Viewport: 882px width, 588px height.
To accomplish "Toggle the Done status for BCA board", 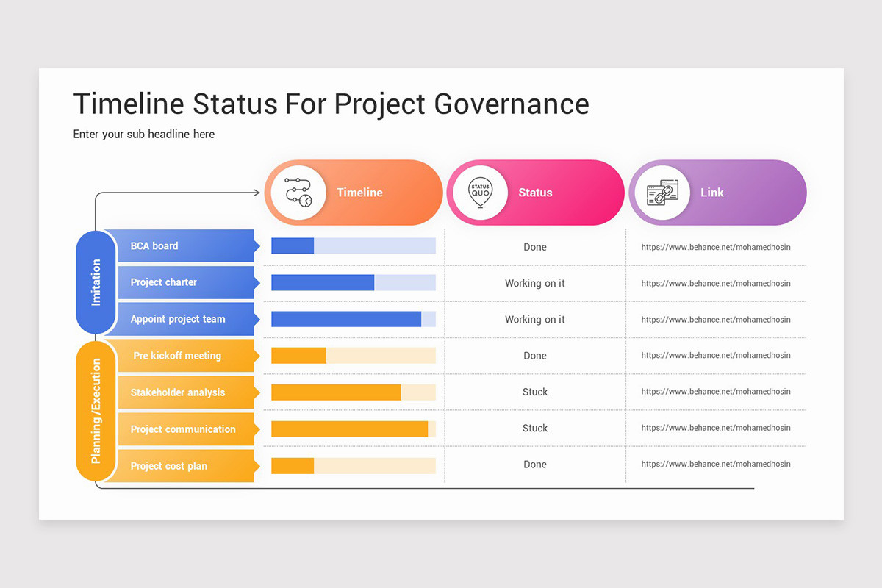I will (x=534, y=247).
